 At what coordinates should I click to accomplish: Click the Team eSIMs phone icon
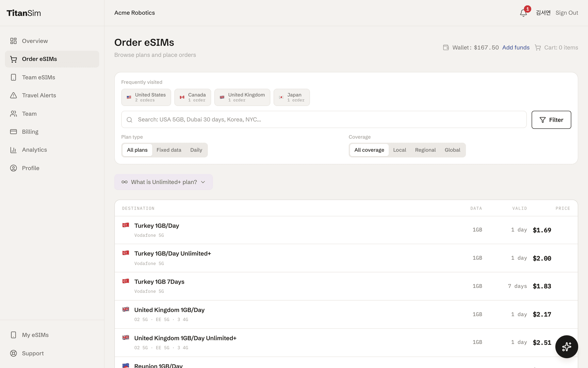[x=13, y=77]
